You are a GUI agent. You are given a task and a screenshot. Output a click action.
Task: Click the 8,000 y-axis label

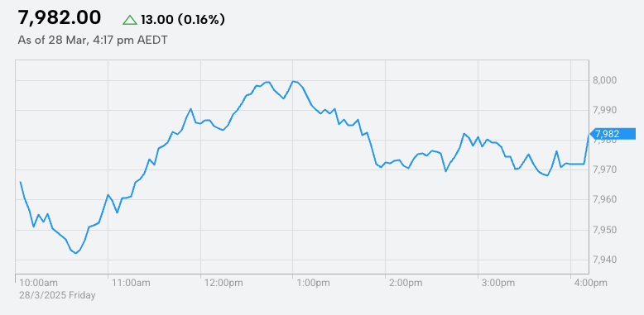click(x=605, y=80)
